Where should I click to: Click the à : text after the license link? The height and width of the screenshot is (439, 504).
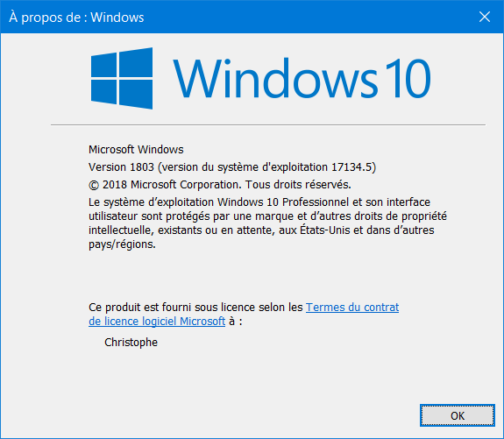[236, 321]
